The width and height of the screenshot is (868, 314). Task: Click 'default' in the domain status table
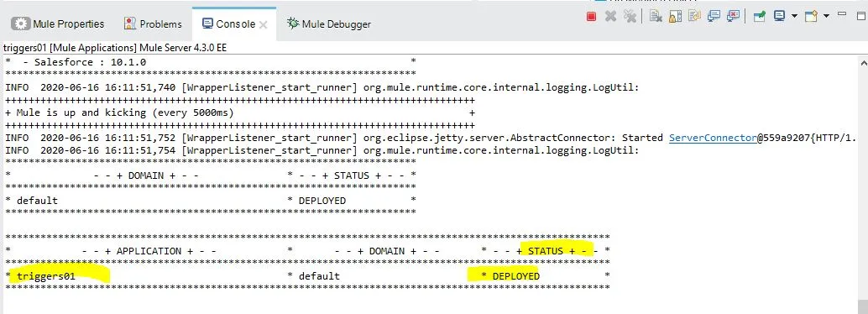37,201
